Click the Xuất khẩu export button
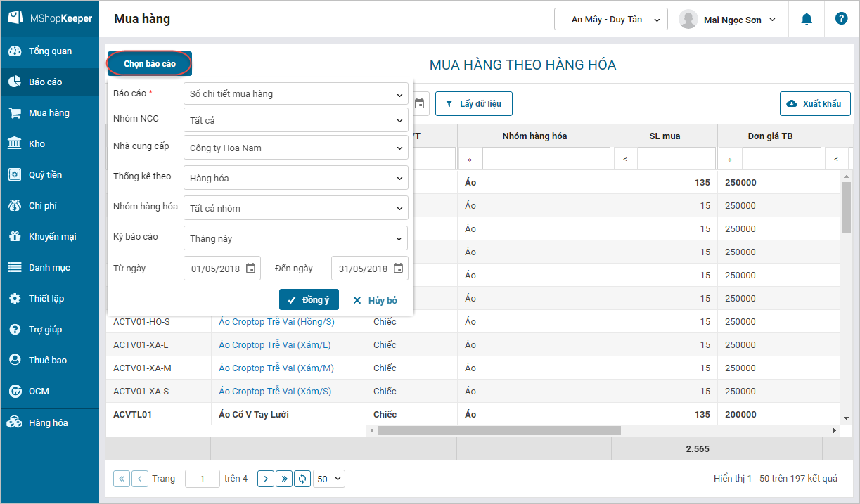 815,104
